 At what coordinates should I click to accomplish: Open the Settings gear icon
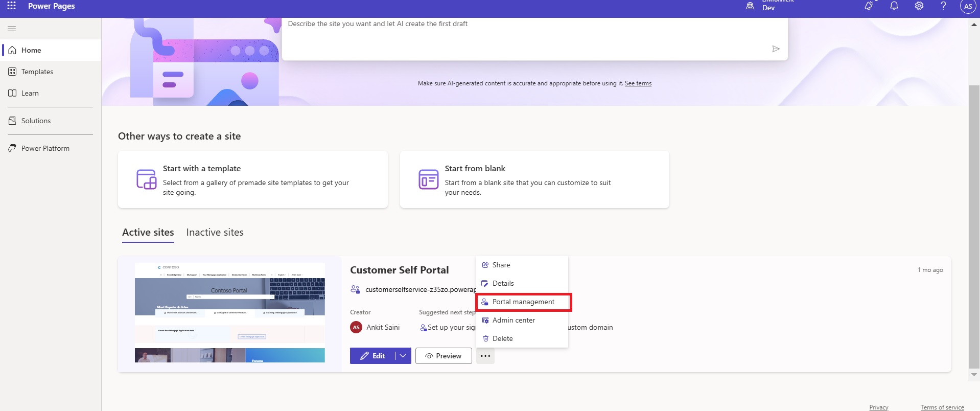[919, 6]
